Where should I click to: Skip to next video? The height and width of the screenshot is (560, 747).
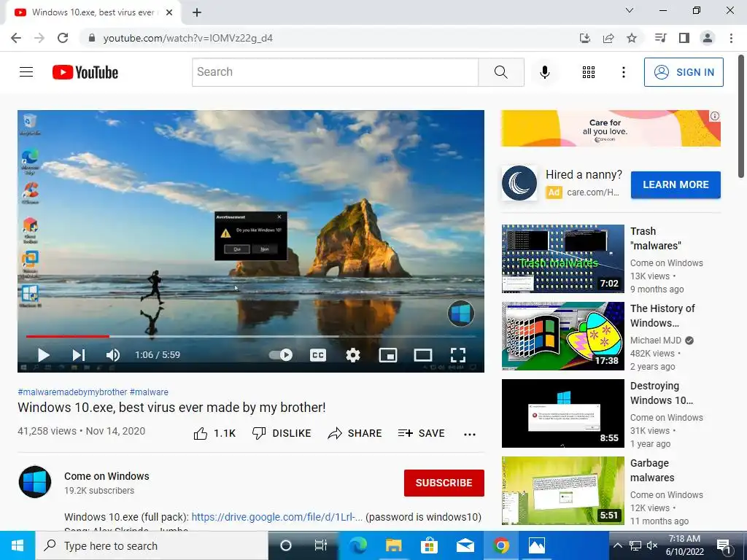point(79,355)
